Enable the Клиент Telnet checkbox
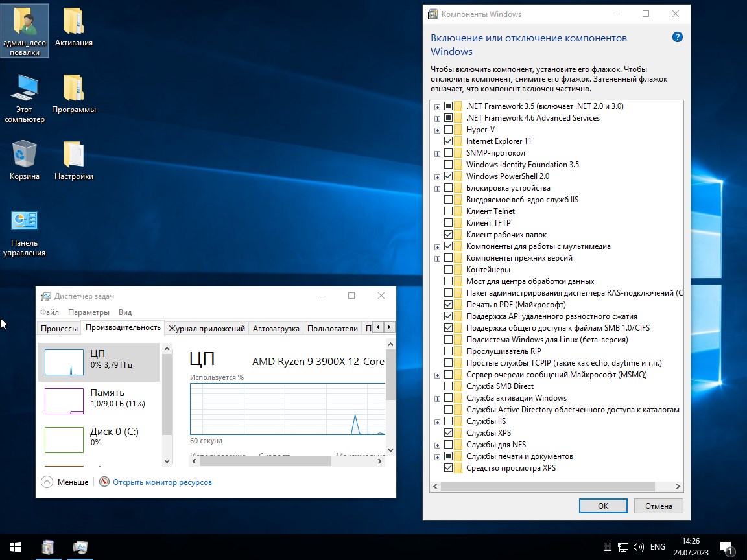 448,211
